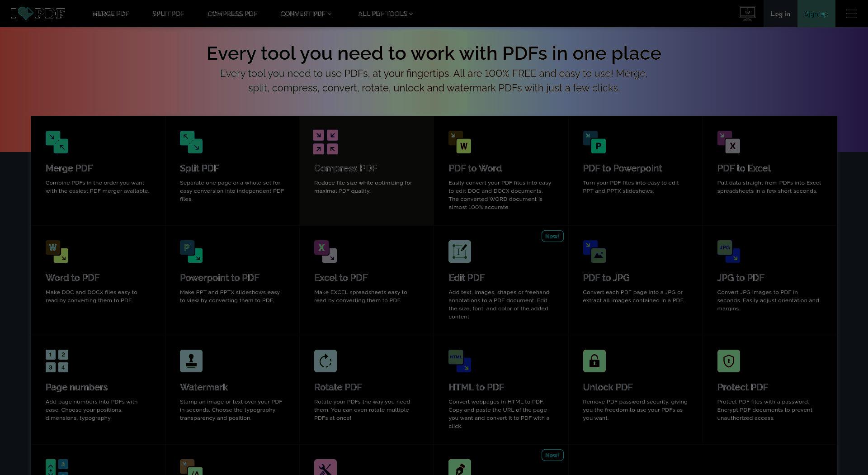The width and height of the screenshot is (868, 475).
Task: Open the PDF to Powerpoint title link
Action: [622, 168]
